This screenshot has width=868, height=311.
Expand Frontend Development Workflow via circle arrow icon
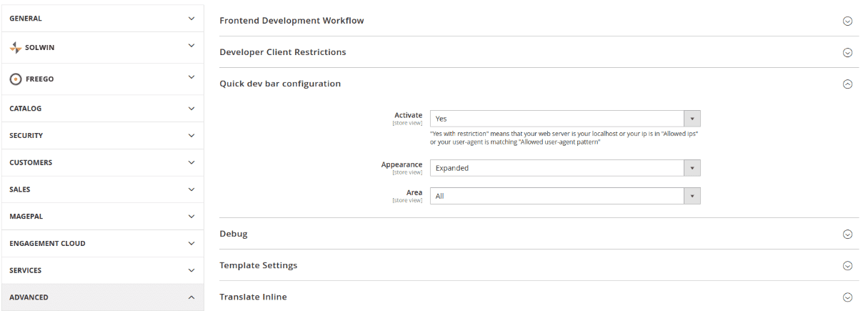pyautogui.click(x=847, y=21)
